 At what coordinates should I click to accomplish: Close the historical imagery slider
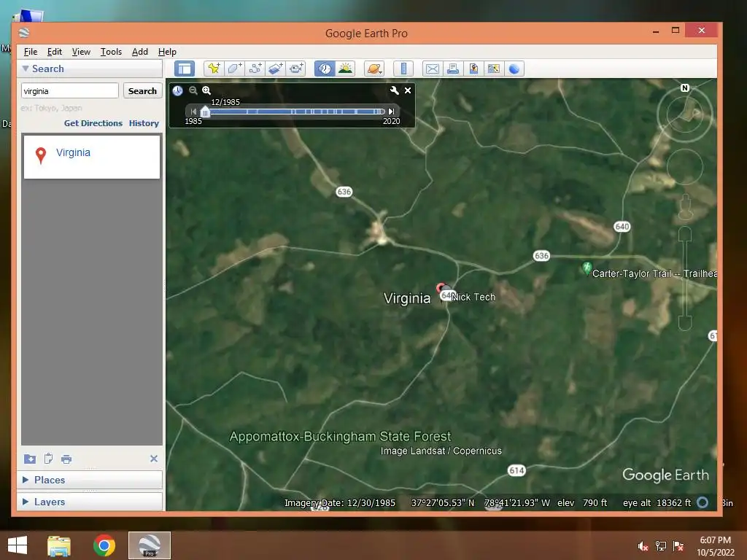click(408, 90)
